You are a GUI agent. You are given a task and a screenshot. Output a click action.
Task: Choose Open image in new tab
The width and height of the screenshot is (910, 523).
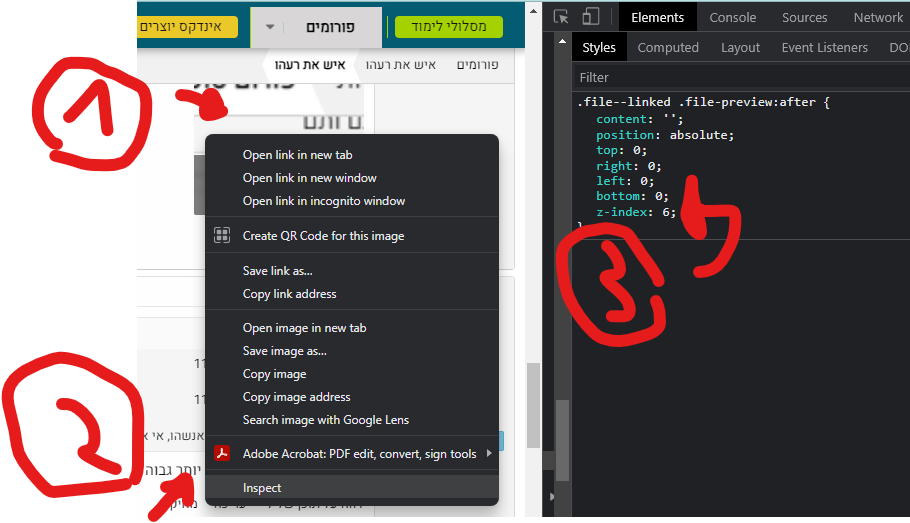click(352, 328)
